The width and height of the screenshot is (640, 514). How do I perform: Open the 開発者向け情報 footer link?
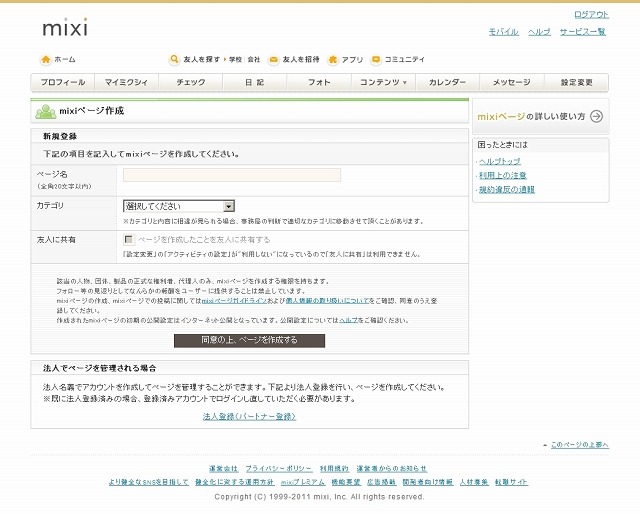(428, 482)
